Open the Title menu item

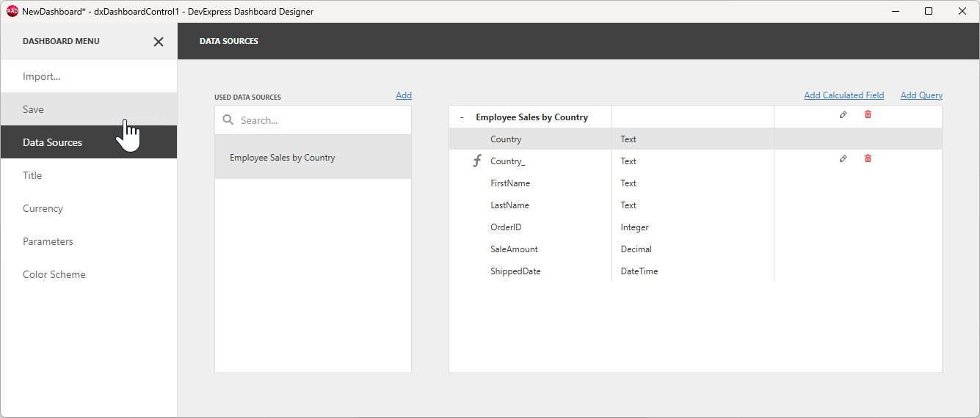(x=89, y=175)
